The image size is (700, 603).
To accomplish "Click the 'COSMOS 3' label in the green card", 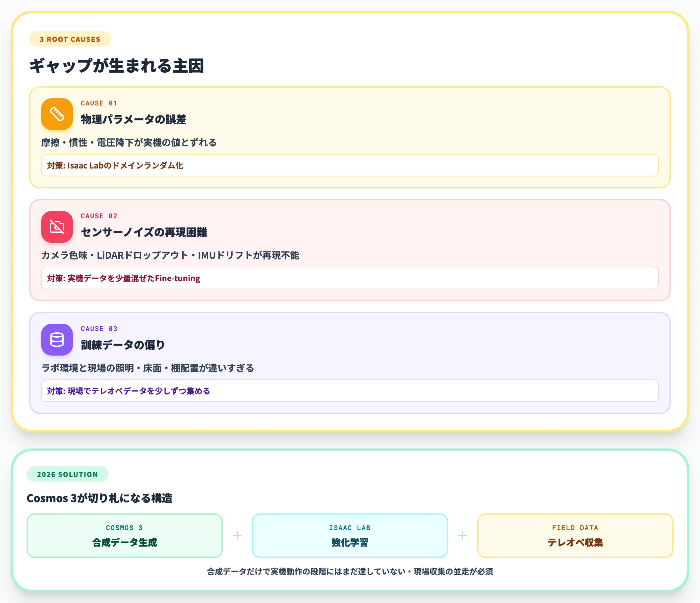I will (x=124, y=528).
